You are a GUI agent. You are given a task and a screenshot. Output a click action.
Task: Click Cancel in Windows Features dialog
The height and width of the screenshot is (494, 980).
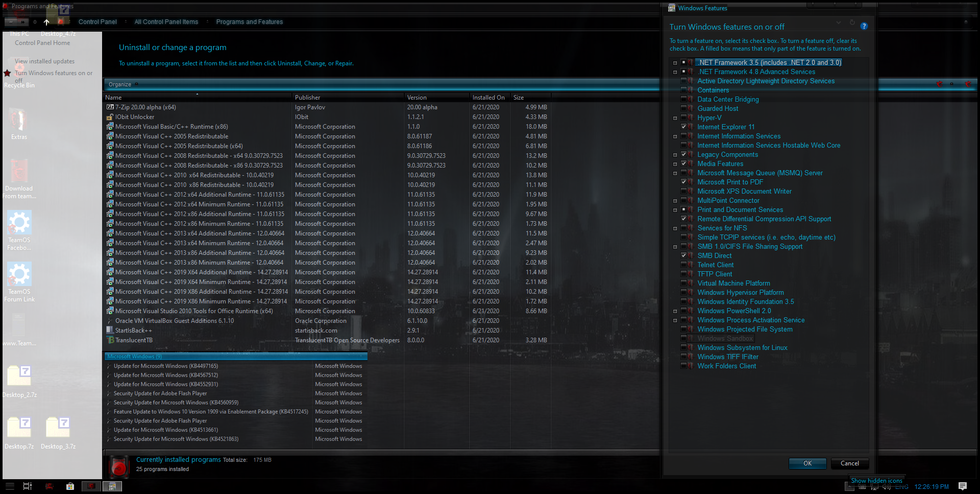[x=850, y=463]
